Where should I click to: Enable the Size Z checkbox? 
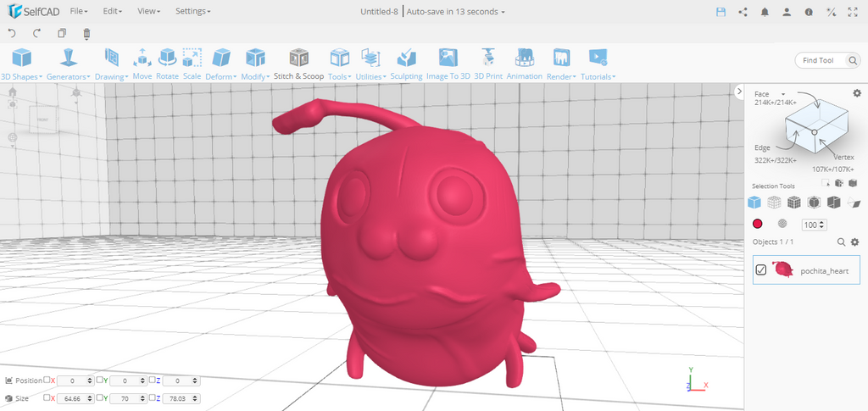(x=152, y=397)
